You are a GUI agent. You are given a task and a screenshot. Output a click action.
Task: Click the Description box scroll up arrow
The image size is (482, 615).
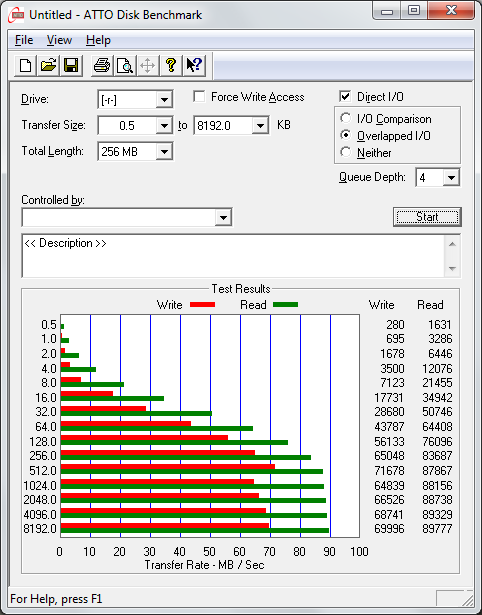click(x=452, y=244)
